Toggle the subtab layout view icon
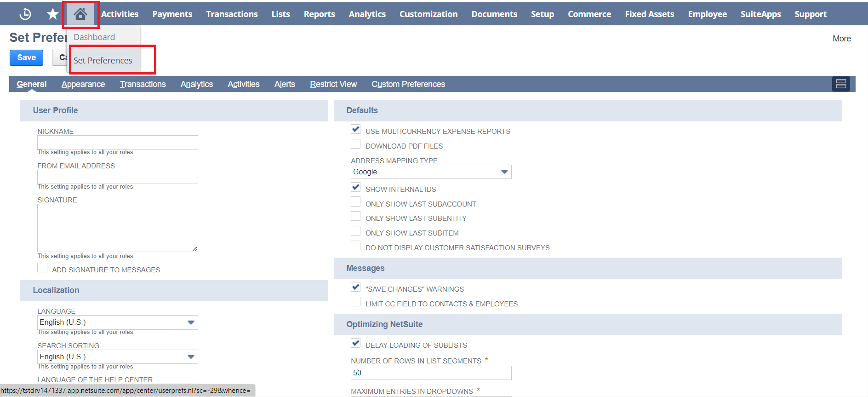This screenshot has height=397, width=868. pos(840,84)
